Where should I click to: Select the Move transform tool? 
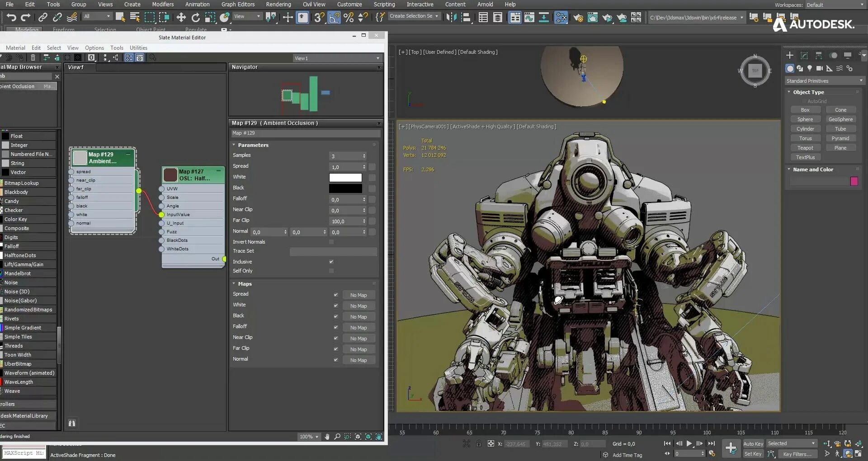(x=181, y=18)
